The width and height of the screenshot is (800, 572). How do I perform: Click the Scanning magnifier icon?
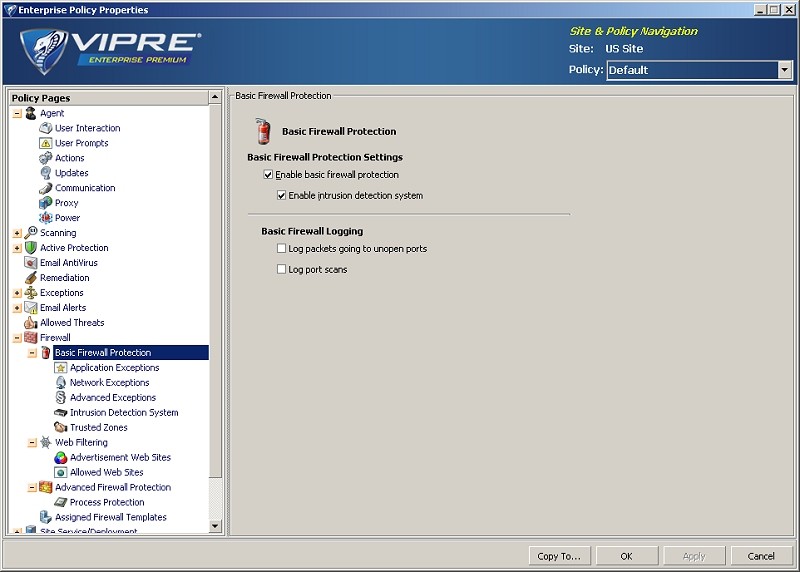tap(31, 233)
